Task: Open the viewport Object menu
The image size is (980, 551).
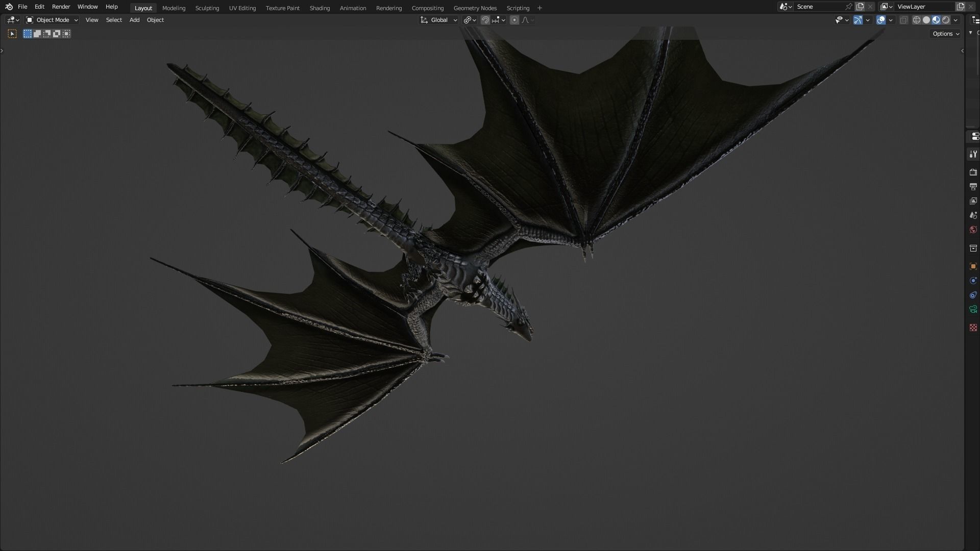Action: [155, 20]
